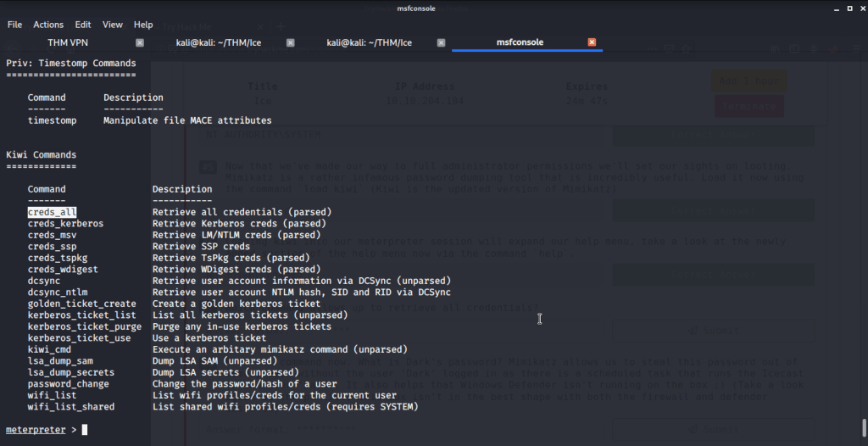This screenshot has width=868, height=446.
Task: Select the active msfconsole tab
Action: coord(519,42)
